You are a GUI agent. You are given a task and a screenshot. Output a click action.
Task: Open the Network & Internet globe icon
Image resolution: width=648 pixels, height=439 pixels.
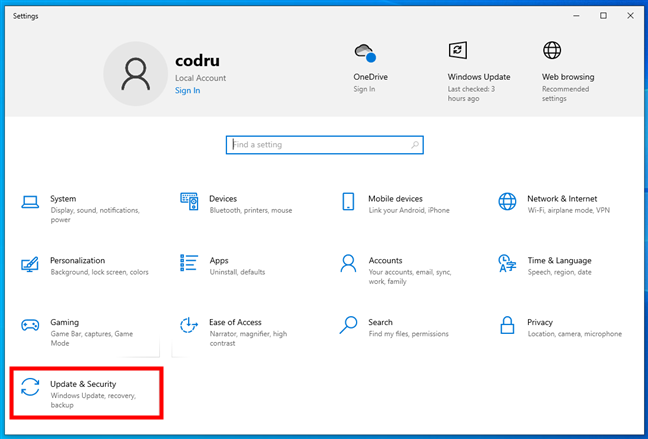coord(507,201)
